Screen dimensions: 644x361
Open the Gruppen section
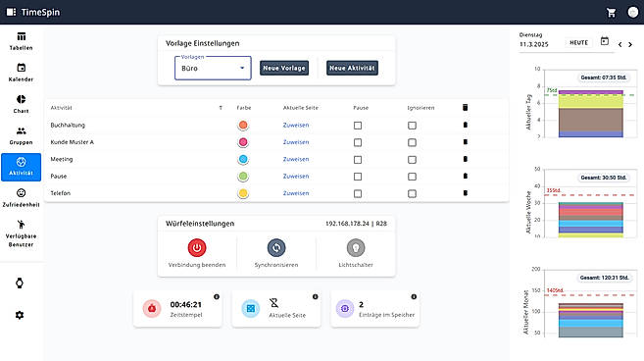pos(21,136)
